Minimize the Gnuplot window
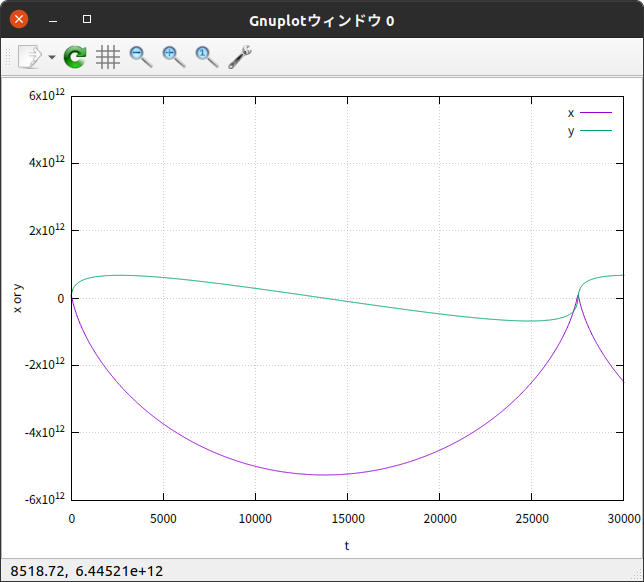Image resolution: width=644 pixels, height=582 pixels. point(53,20)
